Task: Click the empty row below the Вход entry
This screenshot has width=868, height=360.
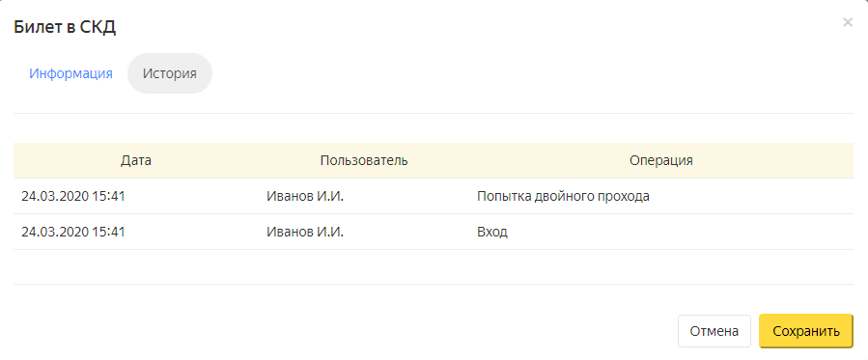Action: [433, 267]
